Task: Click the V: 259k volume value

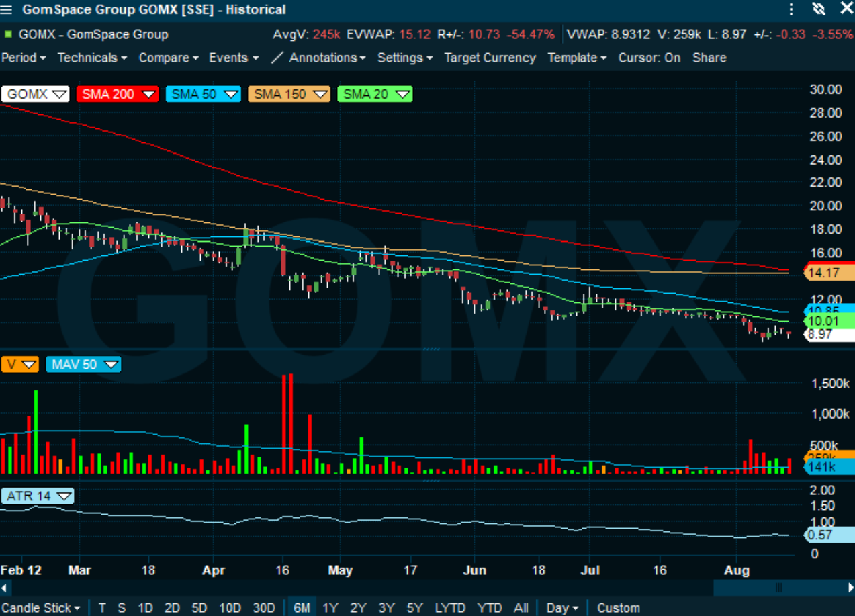Action: (678, 34)
